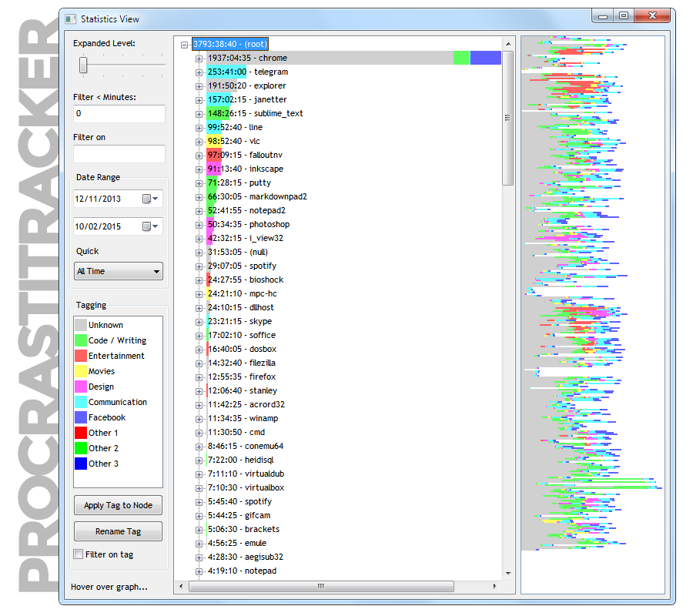Select the firefox tree row
The width and height of the screenshot is (693, 616).
pyautogui.click(x=243, y=377)
